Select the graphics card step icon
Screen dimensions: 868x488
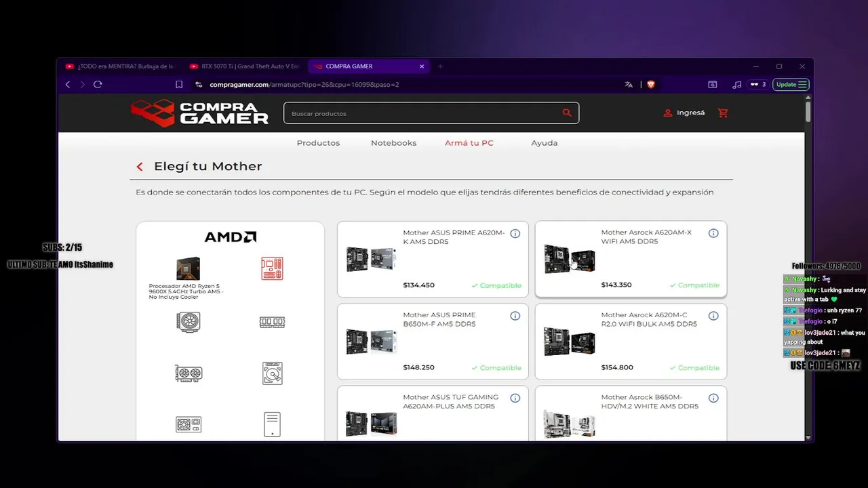[189, 373]
